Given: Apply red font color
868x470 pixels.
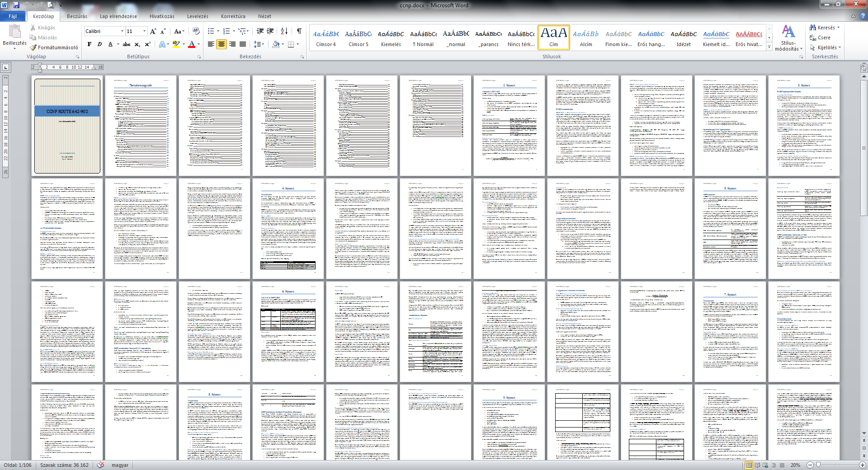Looking at the screenshot, I should [x=192, y=44].
